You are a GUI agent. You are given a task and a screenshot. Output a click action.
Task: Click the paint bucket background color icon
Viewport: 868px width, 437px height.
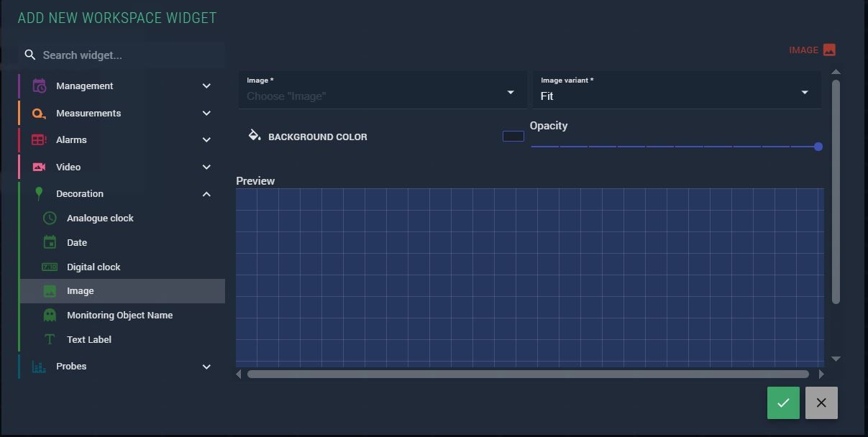(255, 136)
